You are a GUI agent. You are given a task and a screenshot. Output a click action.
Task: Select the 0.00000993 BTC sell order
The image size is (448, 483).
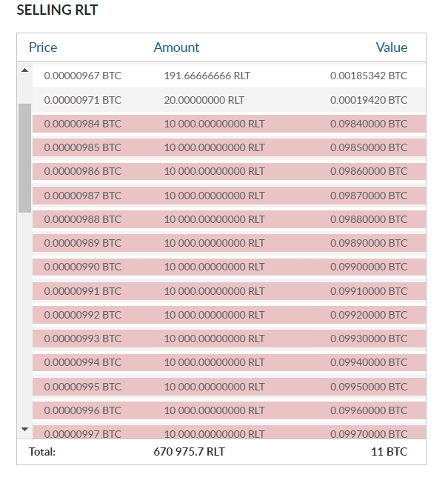(229, 339)
